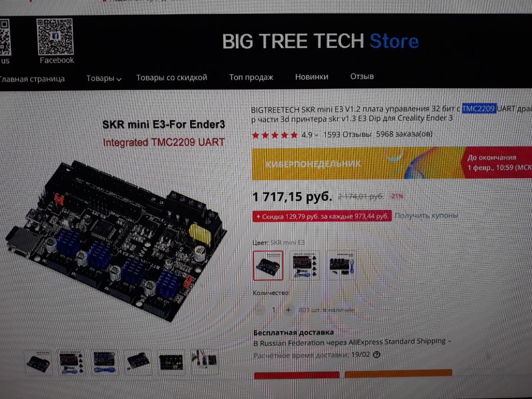Open the Товары dropdown menu

(x=103, y=78)
